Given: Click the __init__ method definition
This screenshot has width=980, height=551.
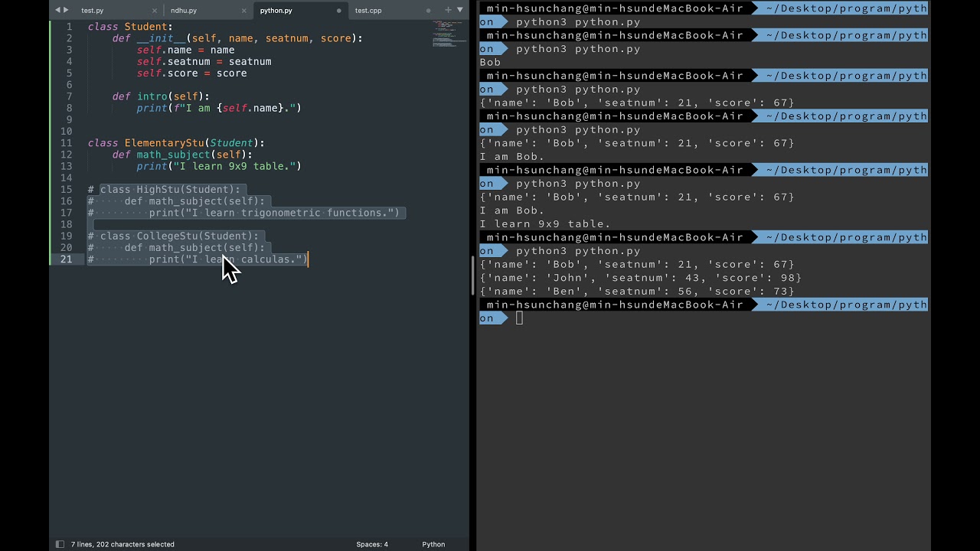Looking at the screenshot, I should [237, 38].
